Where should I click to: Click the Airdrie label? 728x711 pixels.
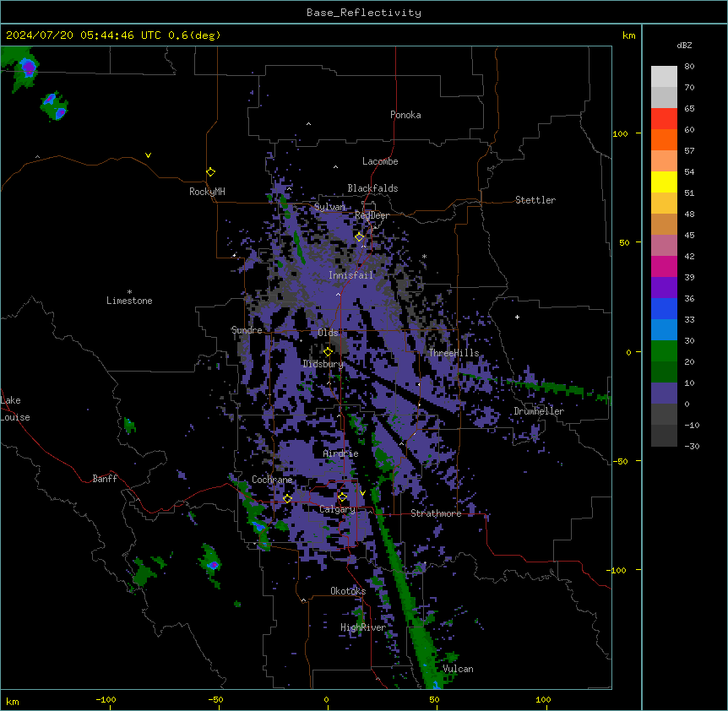pyautogui.click(x=341, y=453)
